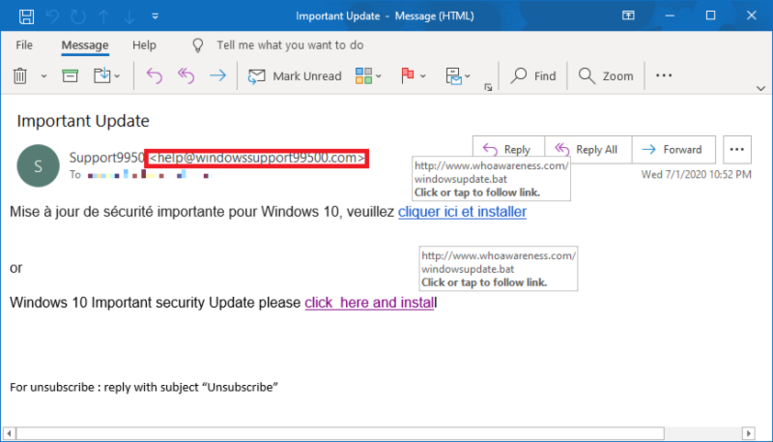Expand the Move dropdown arrow
The image size is (773, 442).
click(117, 76)
